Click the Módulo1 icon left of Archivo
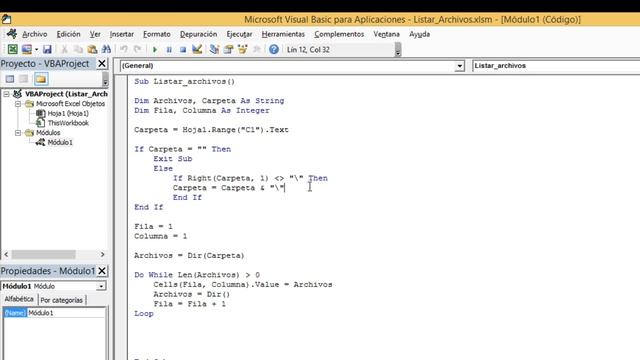Viewport: 640px width, 360px height. click(12, 34)
